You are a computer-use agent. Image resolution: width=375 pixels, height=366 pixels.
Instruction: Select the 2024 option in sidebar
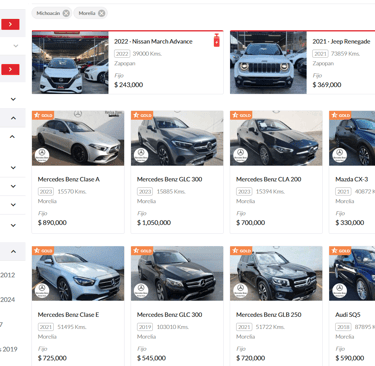tap(7, 299)
